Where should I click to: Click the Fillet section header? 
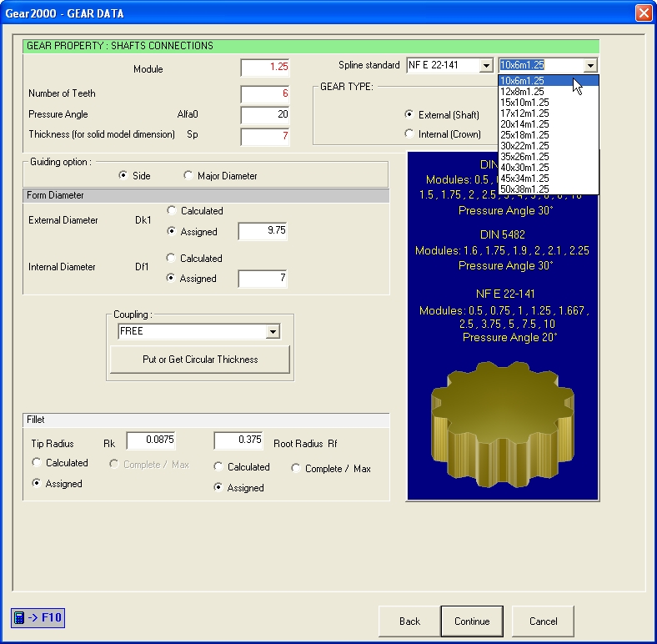[x=206, y=420]
